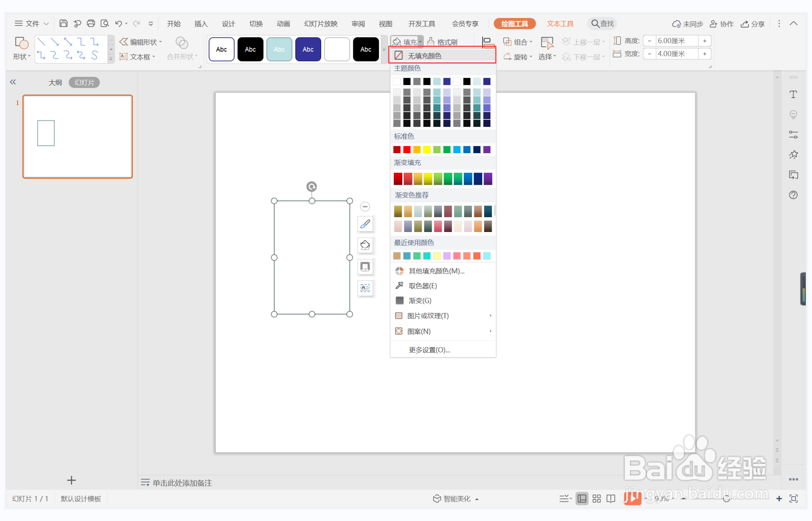Viewport: 812px width, 521px height.
Task: Pick the purple standard color swatch
Action: point(487,150)
